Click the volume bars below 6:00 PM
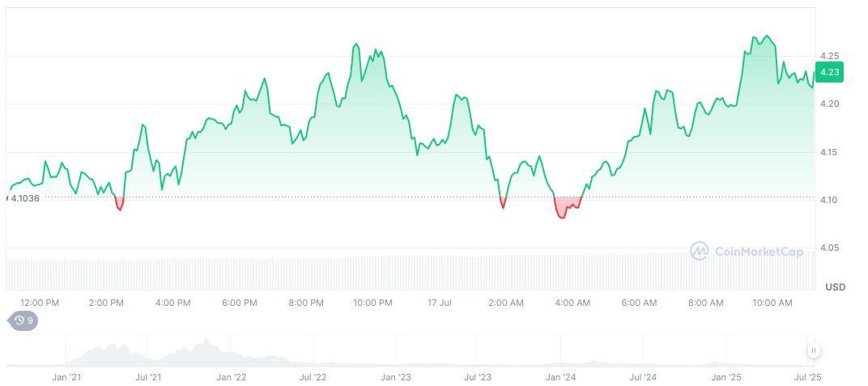 (240, 275)
